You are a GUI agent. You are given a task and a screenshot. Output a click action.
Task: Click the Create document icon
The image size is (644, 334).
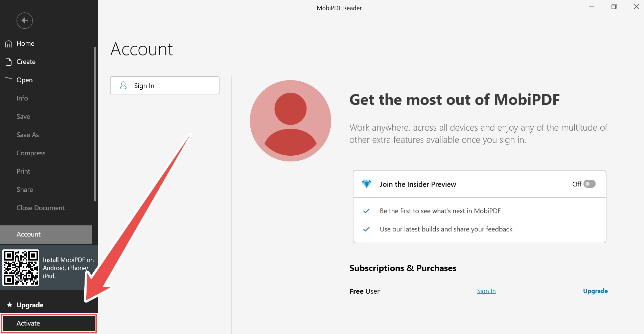point(9,62)
